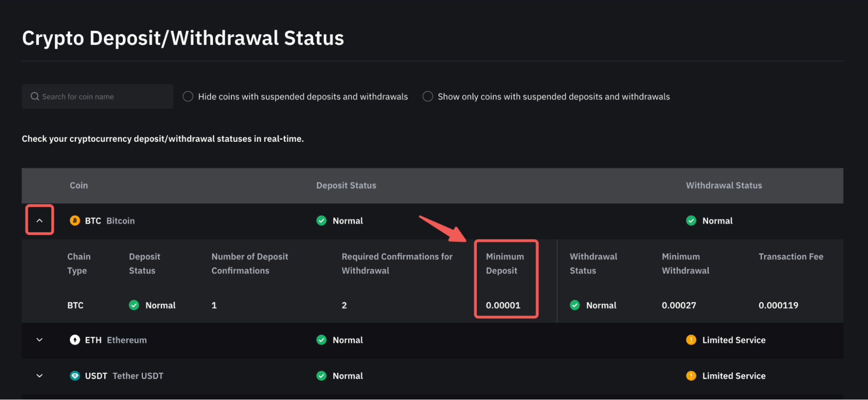The width and height of the screenshot is (868, 400).
Task: Select Show only coins with suspended option
Action: click(x=428, y=96)
